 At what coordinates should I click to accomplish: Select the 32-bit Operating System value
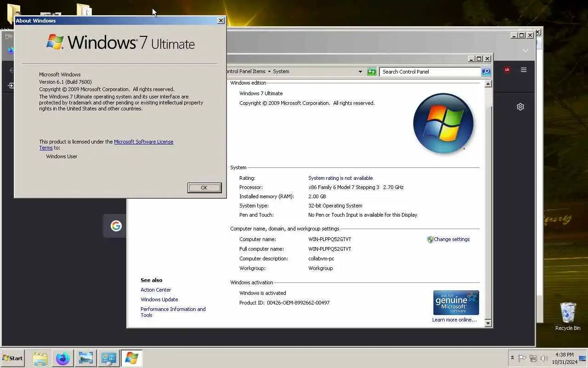[335, 206]
